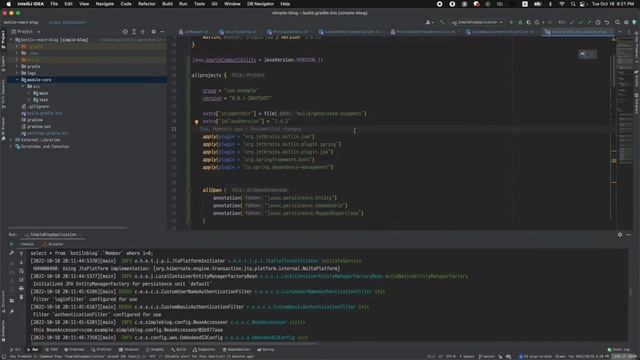The image size is (640, 360).
Task: Expand the logs folder
Action: pyautogui.click(x=17, y=73)
